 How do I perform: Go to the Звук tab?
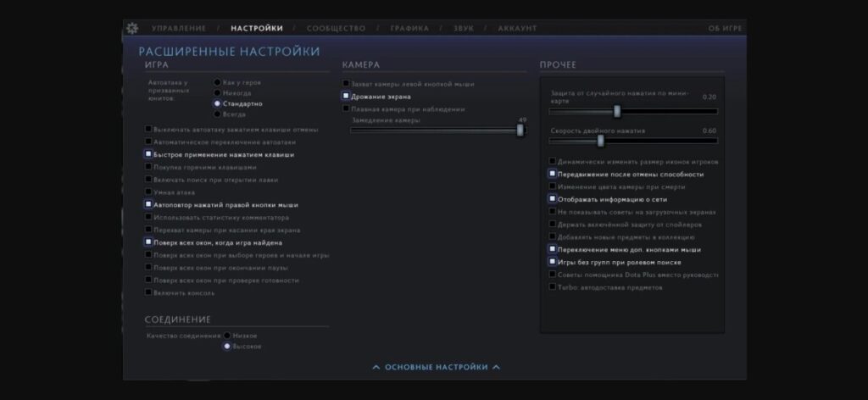[463, 28]
